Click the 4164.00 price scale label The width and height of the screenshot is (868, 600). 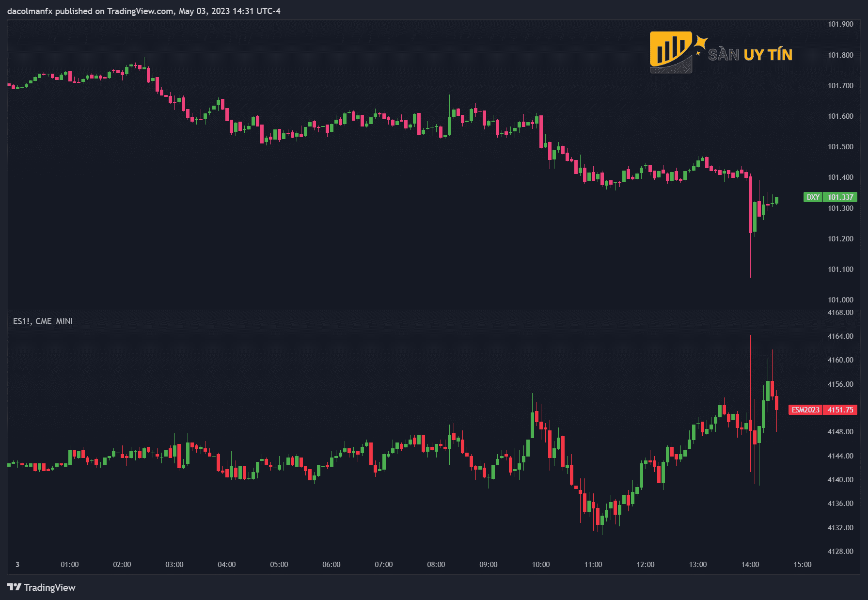tap(840, 336)
